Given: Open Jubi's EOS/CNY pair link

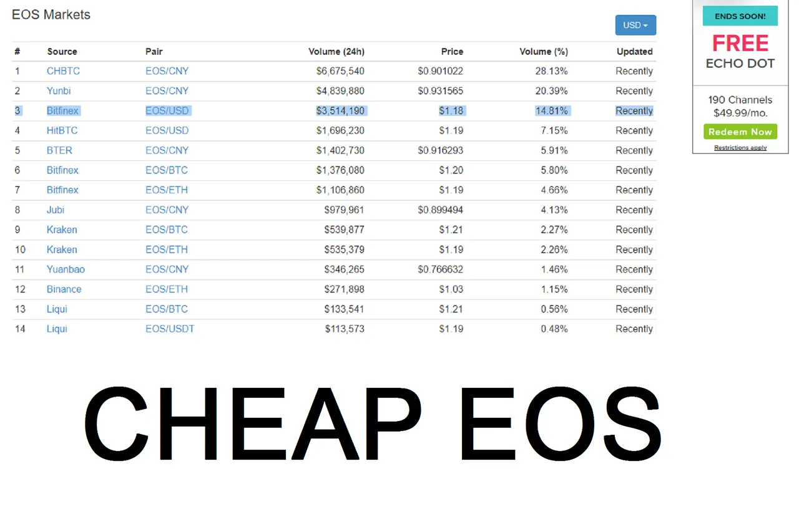Looking at the screenshot, I should pyautogui.click(x=167, y=210).
